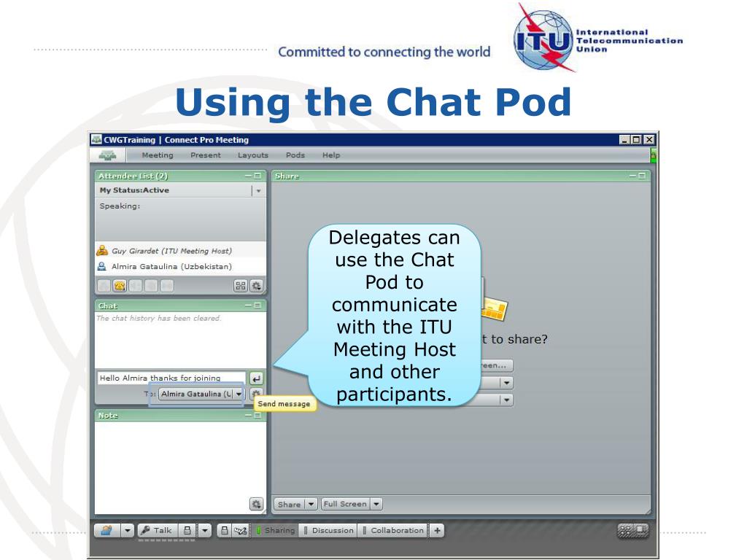Screen dimensions: 747x560
Task: Open Note pod options gear
Action: point(256,504)
